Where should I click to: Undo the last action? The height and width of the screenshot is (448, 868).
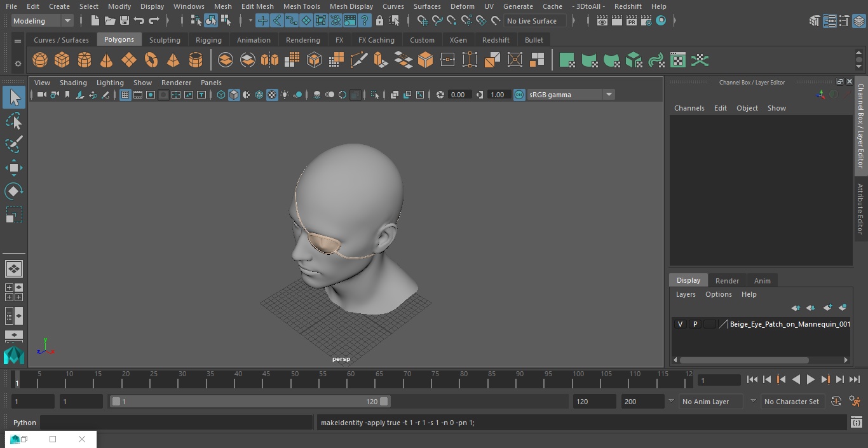pos(139,21)
